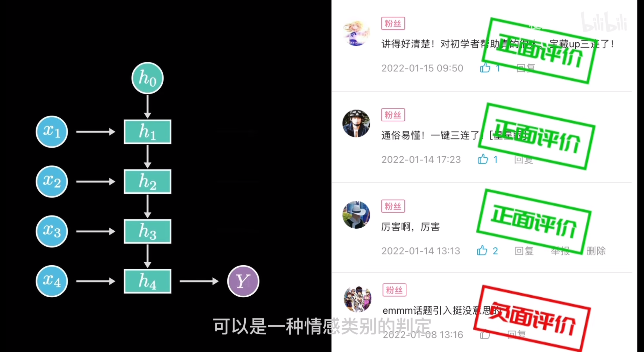Open the blonde anime avatar profile
Screen dimensions: 644x352
356,33
